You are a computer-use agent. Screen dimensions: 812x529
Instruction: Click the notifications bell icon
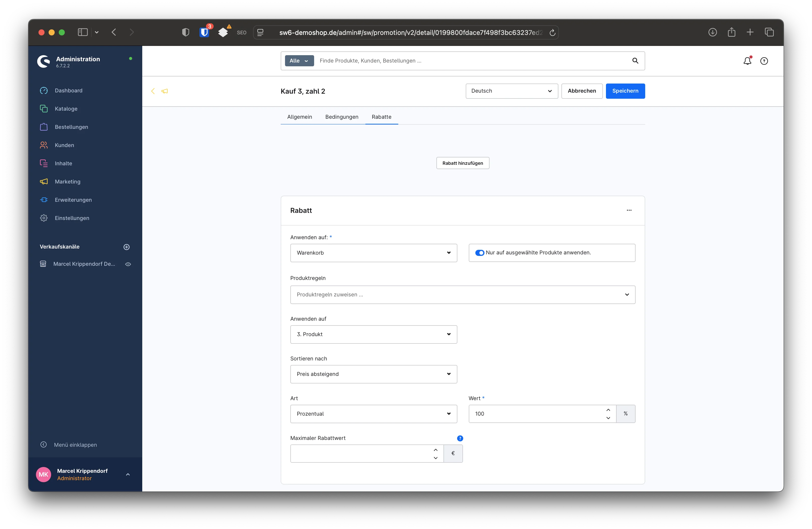click(x=747, y=61)
